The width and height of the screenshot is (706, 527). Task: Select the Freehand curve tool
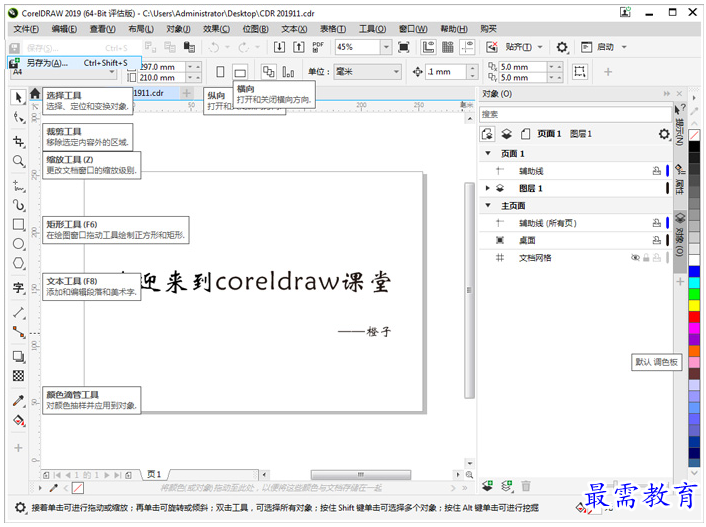18,185
